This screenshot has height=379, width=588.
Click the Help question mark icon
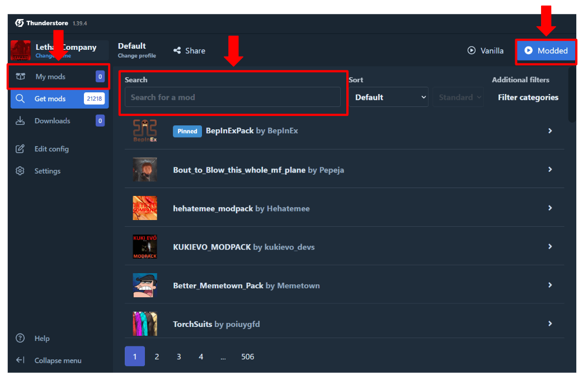20,339
